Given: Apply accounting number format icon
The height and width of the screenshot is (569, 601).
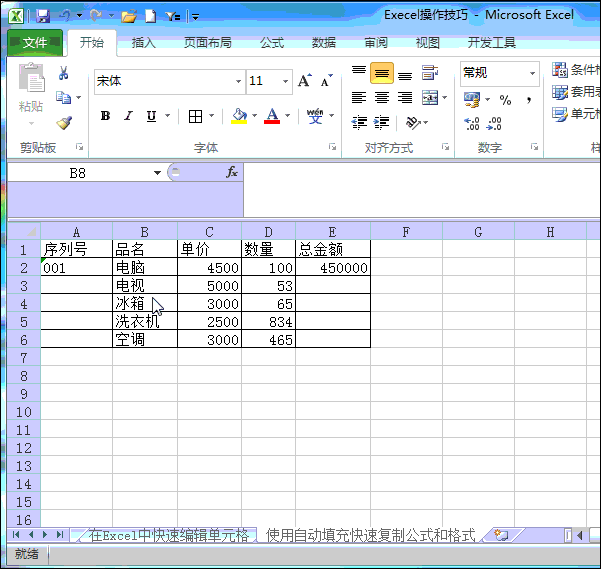Looking at the screenshot, I should click(x=472, y=100).
